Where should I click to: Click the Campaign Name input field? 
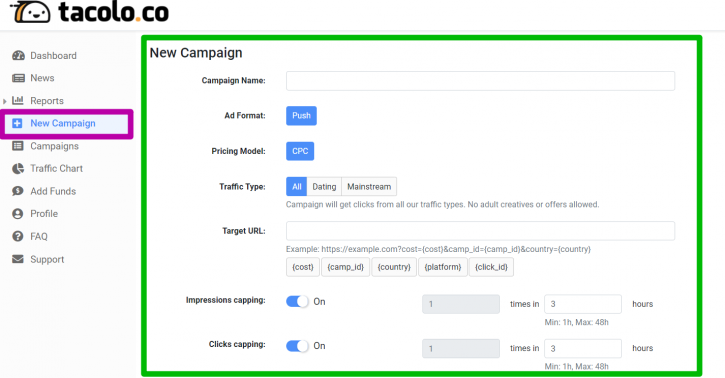480,81
